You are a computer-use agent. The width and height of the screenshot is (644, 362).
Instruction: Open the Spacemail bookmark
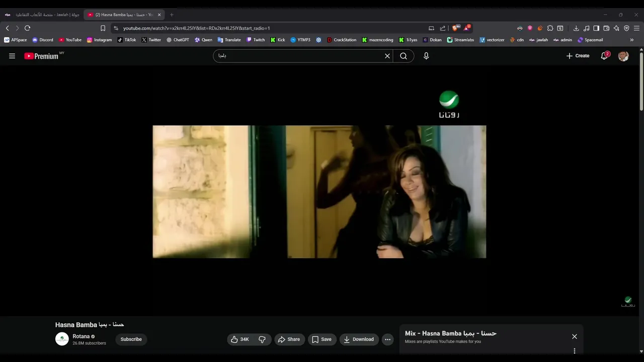coord(590,40)
